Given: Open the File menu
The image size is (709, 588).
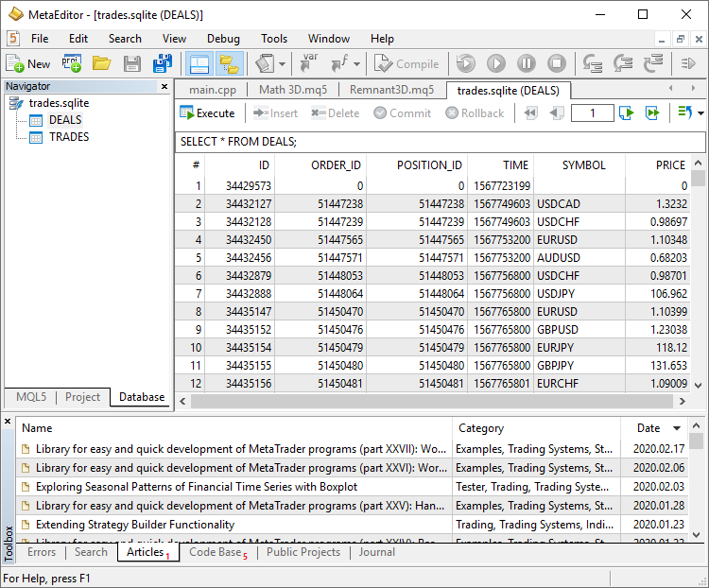Looking at the screenshot, I should pos(40,39).
